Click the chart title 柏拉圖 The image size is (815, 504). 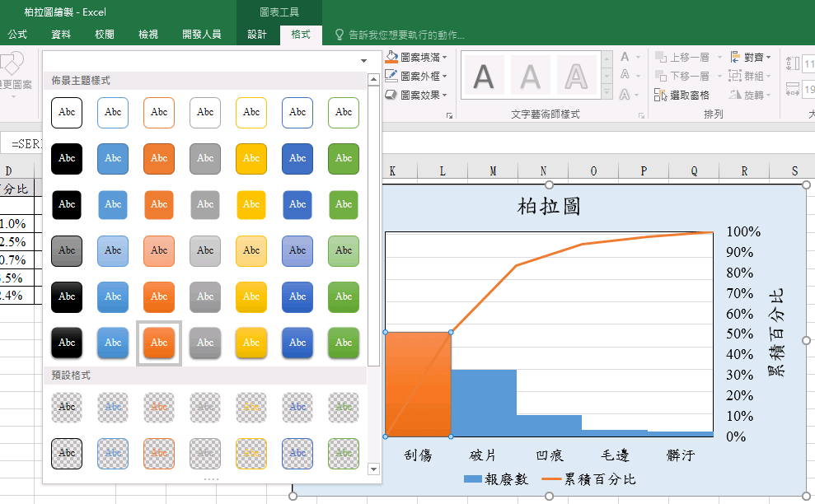(x=549, y=206)
